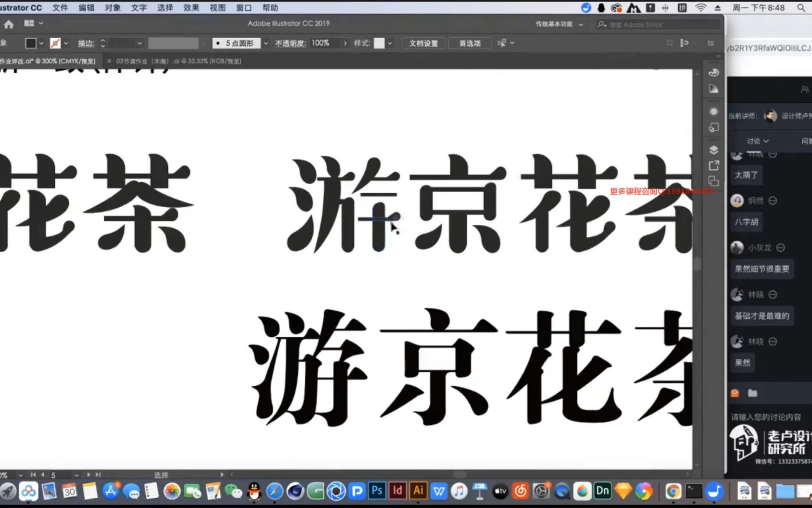Open the Color panel palette icon
Screen dimensions: 812x508
click(713, 73)
